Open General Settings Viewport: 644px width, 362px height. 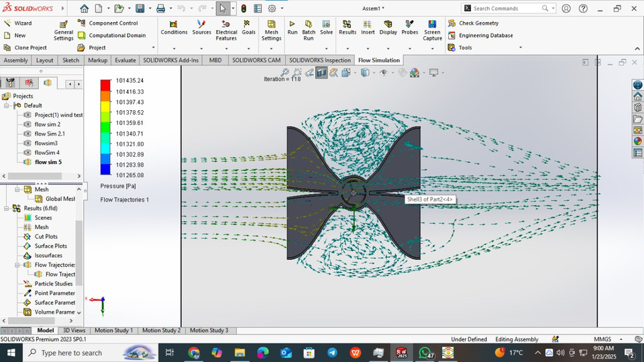pyautogui.click(x=63, y=30)
